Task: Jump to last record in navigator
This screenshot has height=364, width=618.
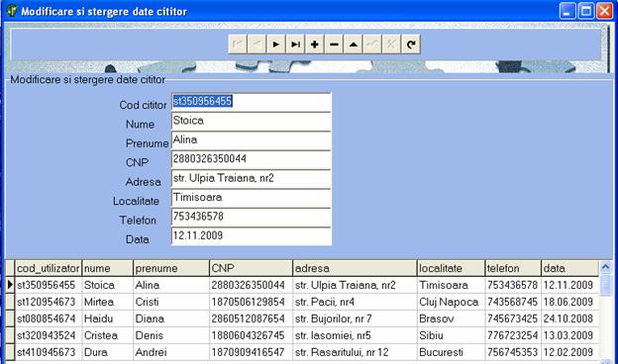Action: pyautogui.click(x=295, y=45)
